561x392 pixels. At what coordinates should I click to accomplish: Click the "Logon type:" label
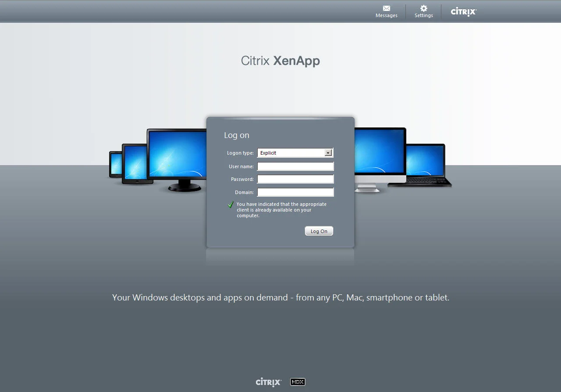(x=240, y=153)
